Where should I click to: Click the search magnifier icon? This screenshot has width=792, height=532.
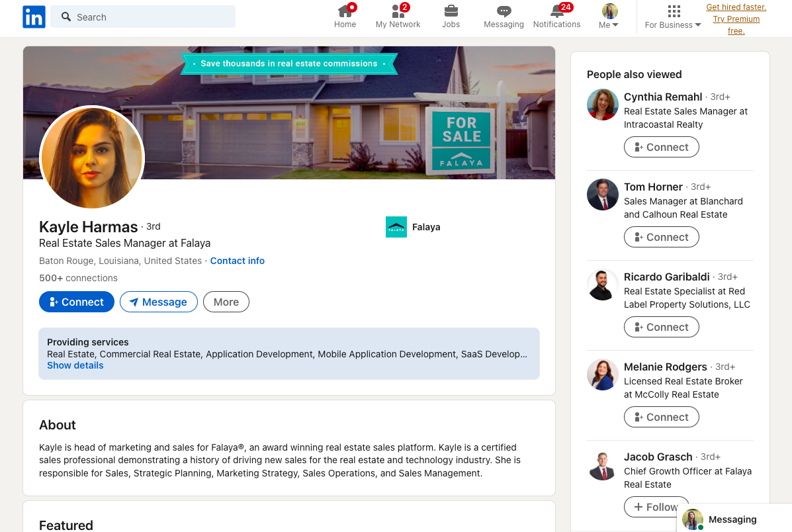(66, 17)
